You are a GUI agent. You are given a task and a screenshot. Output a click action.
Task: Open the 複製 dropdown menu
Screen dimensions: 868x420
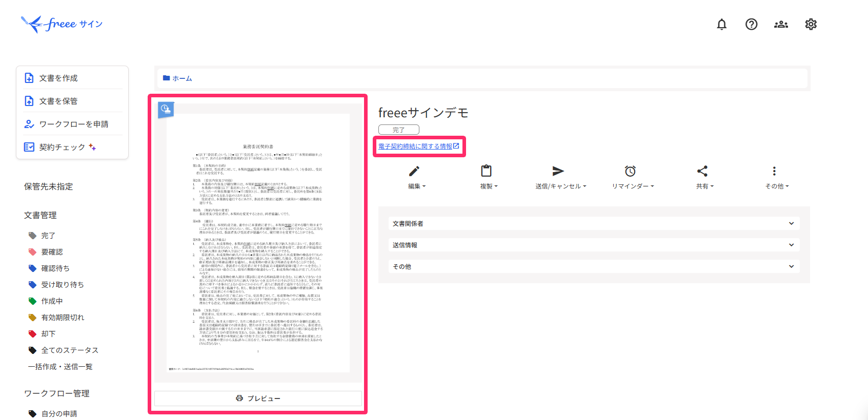tap(489, 186)
